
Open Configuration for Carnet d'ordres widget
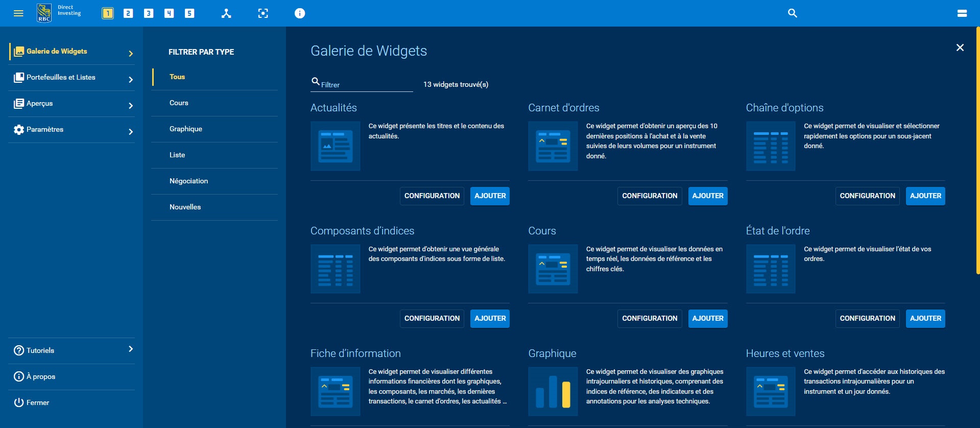tap(650, 196)
